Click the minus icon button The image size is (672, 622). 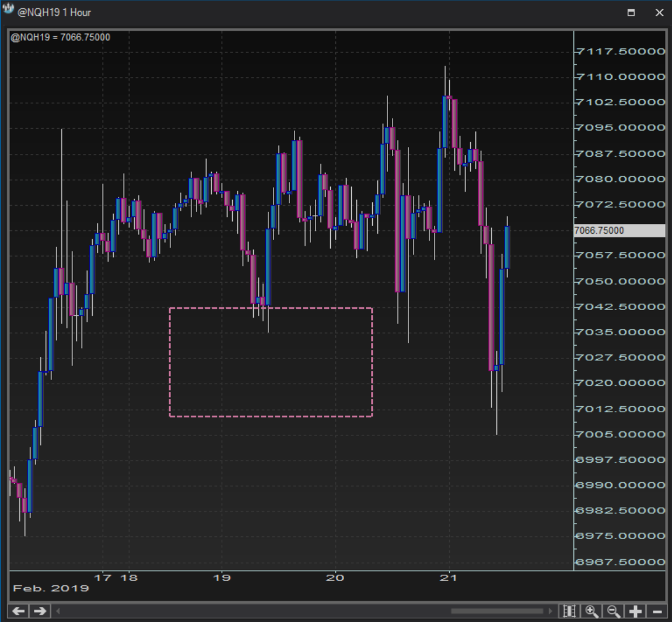tap(657, 611)
